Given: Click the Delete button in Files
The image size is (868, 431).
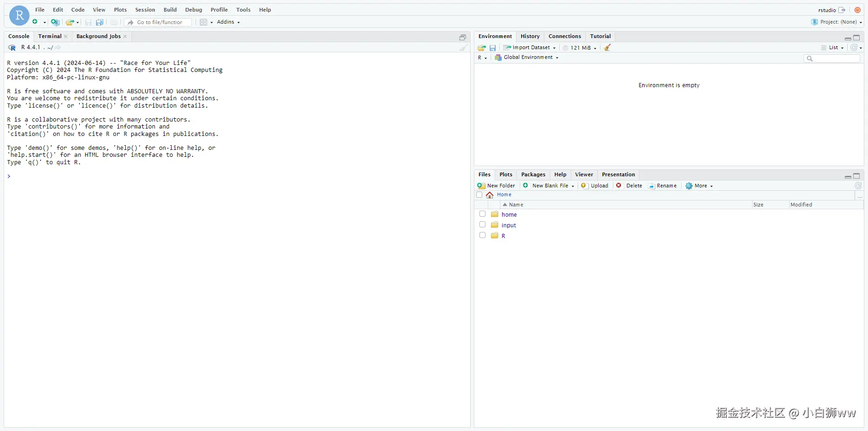Looking at the screenshot, I should click(629, 186).
